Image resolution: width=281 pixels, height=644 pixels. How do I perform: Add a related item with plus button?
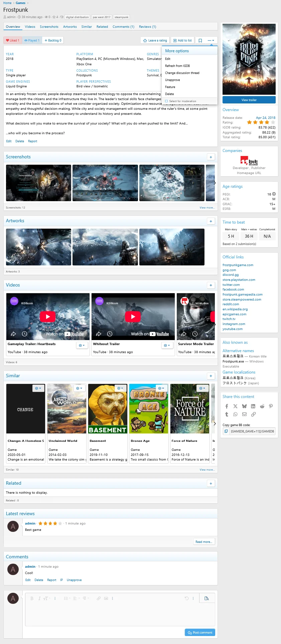(x=211, y=483)
